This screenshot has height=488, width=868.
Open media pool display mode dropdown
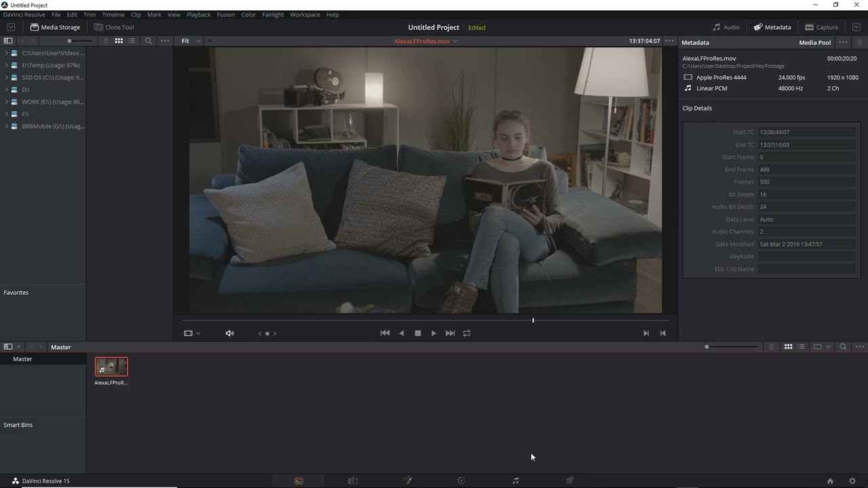click(822, 347)
